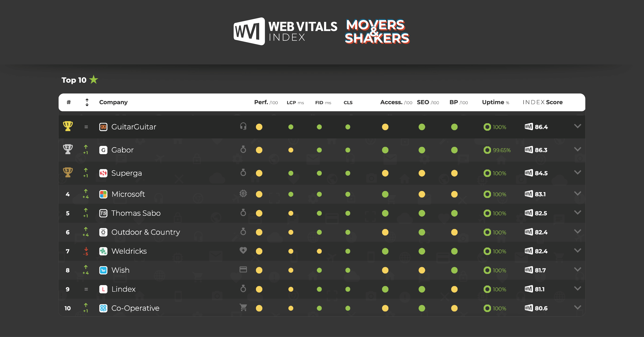Click Gabor's 99.65% uptime value

502,150
